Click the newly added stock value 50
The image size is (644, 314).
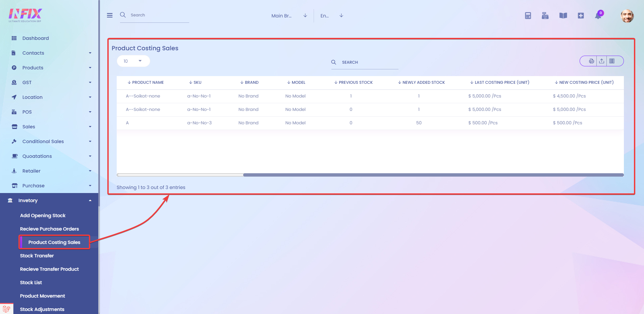point(419,123)
